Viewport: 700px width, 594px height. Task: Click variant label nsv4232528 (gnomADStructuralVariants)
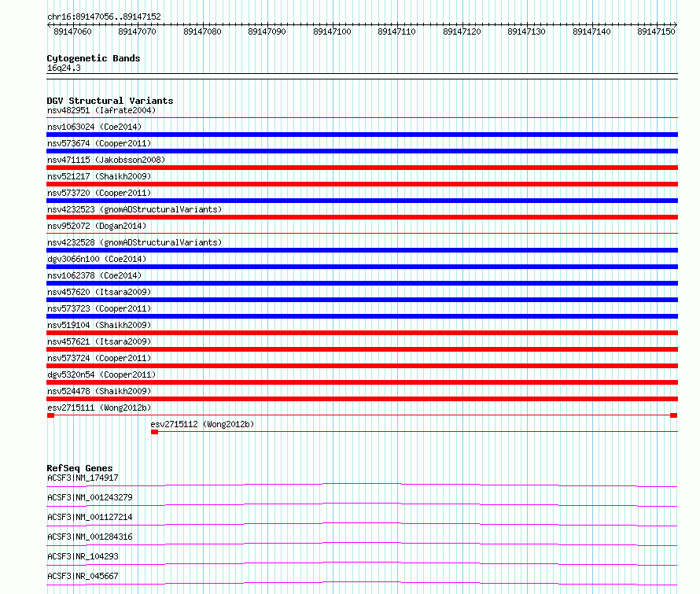(x=134, y=242)
